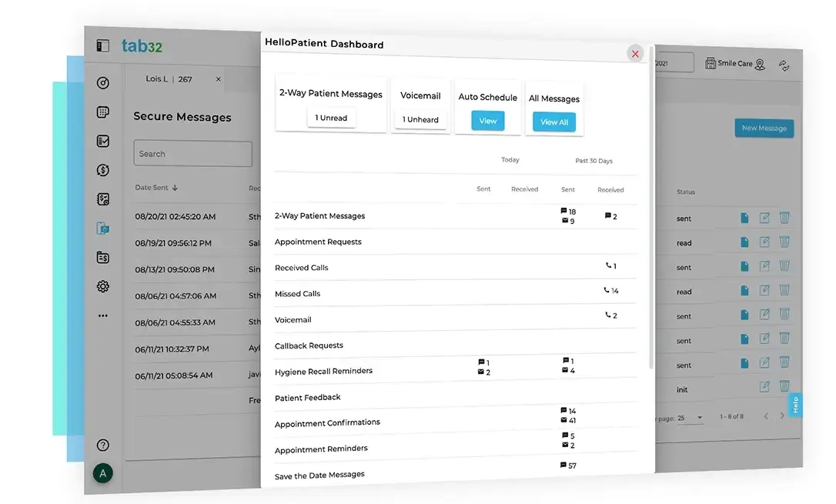Click the sync refresh icon at top right

(784, 65)
